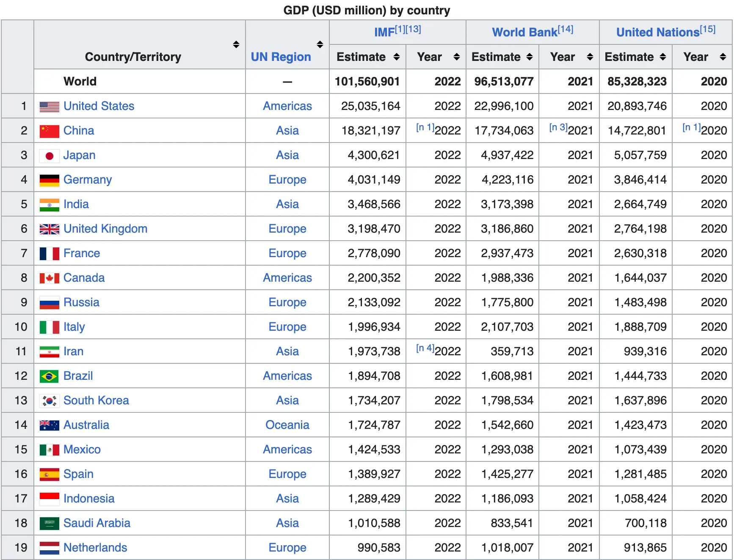Open the United States country link
The height and width of the screenshot is (560, 734).
(x=99, y=106)
